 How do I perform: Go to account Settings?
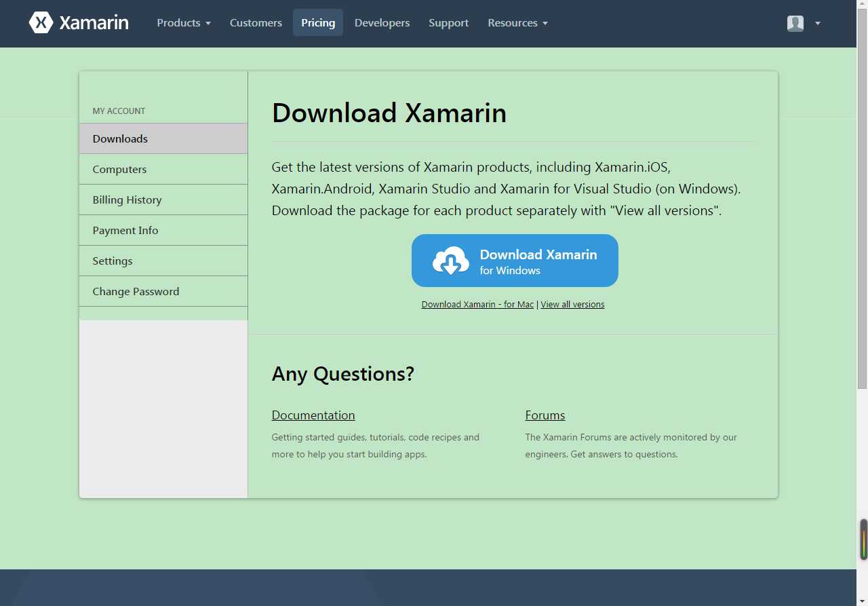pyautogui.click(x=163, y=261)
